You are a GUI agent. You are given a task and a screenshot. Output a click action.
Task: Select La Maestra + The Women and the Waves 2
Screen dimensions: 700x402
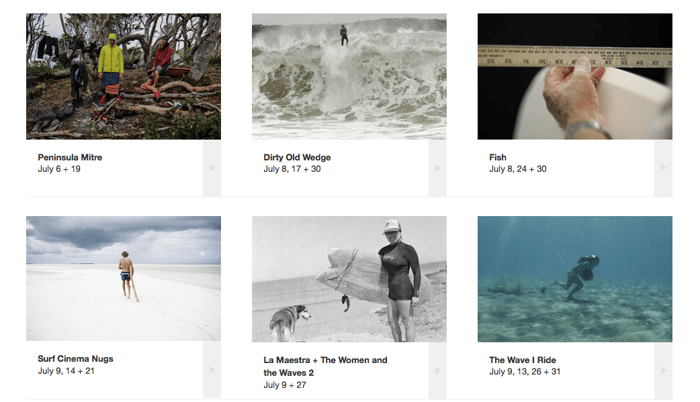325,366
